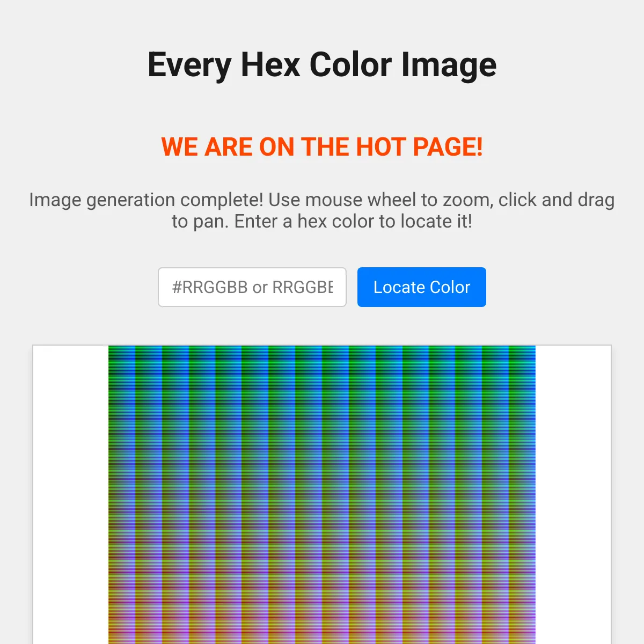The width and height of the screenshot is (644, 644).
Task: Click the bottom-right purple corner of the visible image
Action: click(x=532, y=640)
